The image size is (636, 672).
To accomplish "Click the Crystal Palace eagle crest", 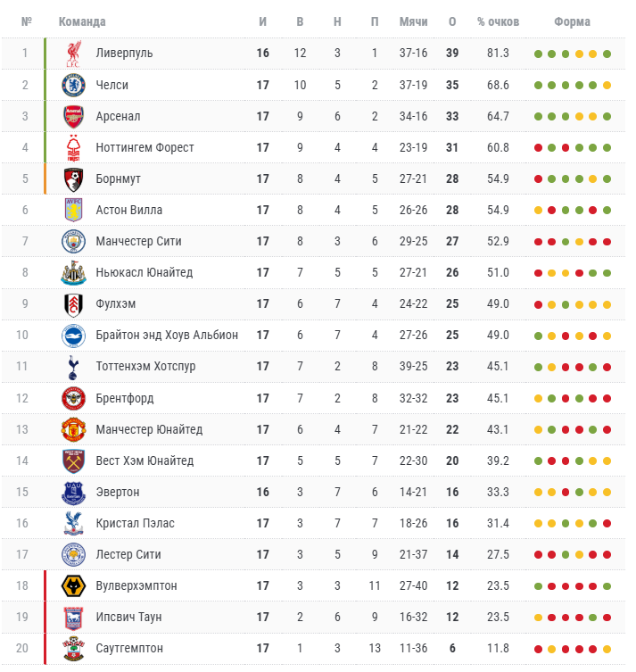I will (73, 523).
